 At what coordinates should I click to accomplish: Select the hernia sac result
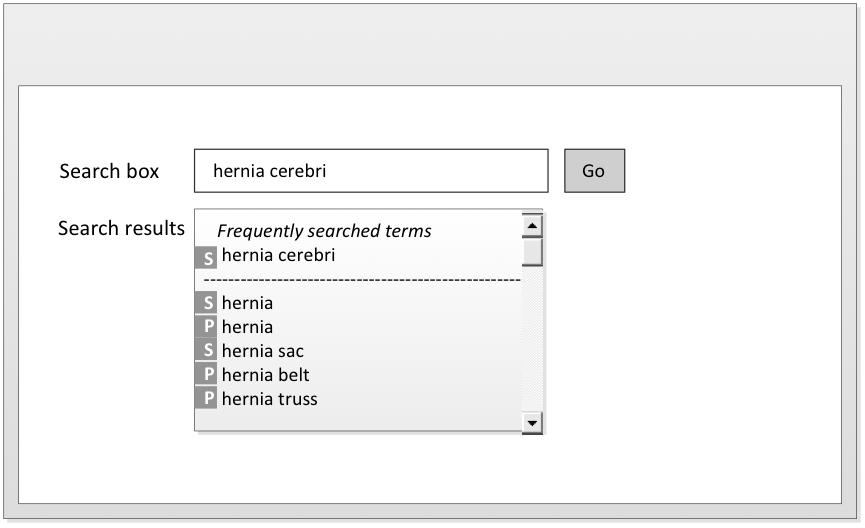262,351
